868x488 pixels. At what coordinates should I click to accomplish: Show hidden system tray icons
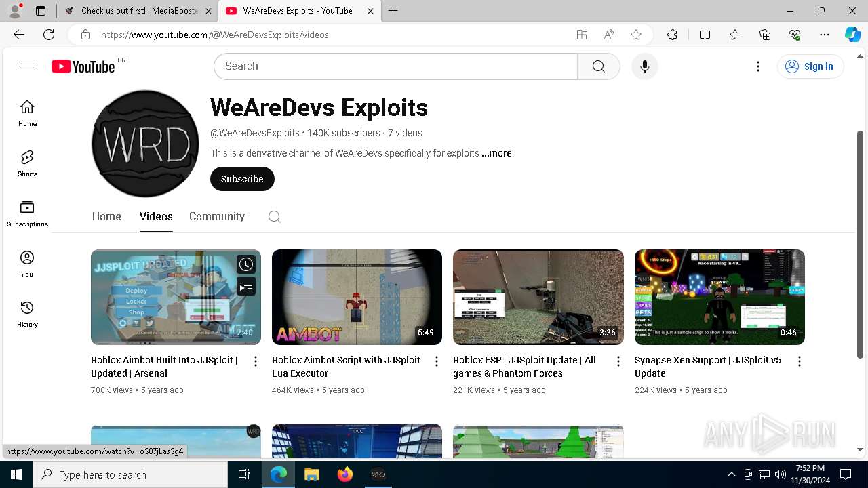pos(731,474)
